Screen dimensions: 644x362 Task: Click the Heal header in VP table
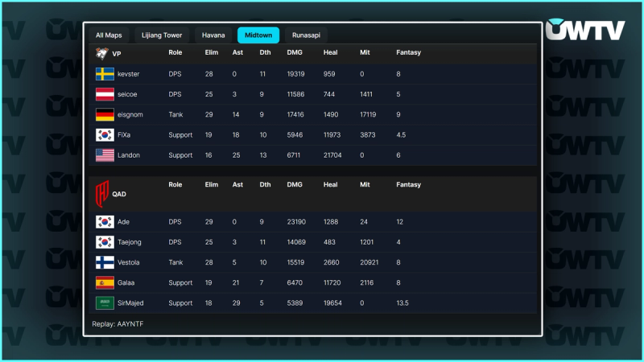330,52
